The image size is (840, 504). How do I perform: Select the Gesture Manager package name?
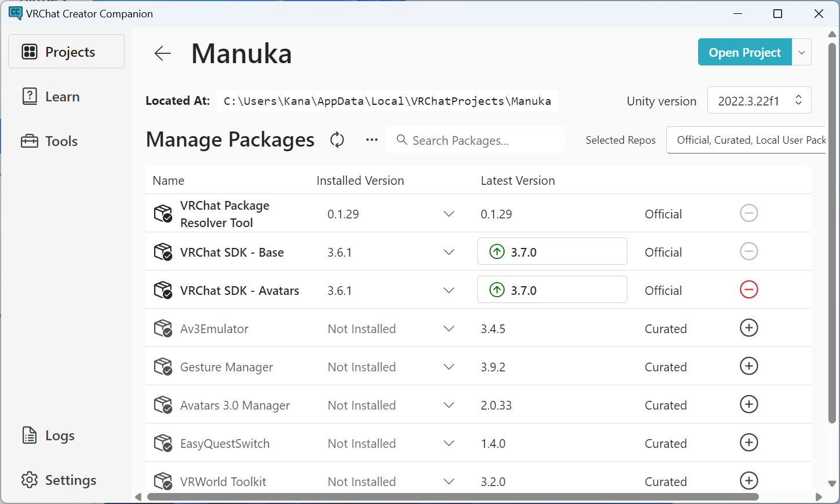click(x=227, y=367)
